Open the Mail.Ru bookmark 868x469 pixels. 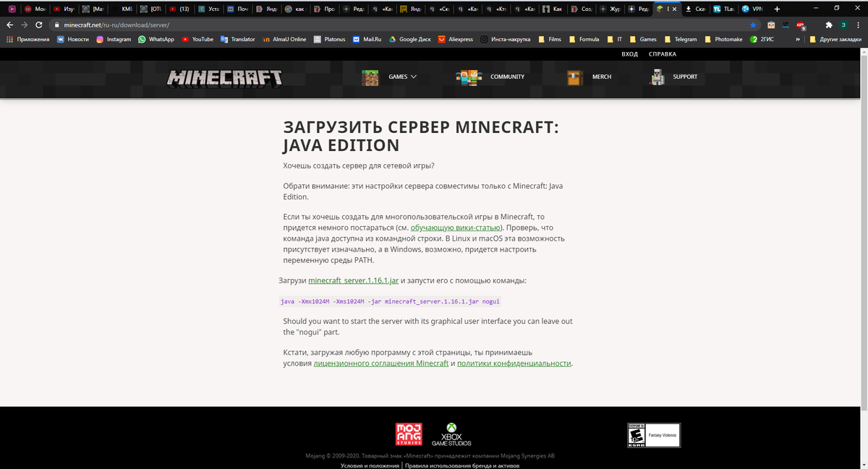click(367, 39)
